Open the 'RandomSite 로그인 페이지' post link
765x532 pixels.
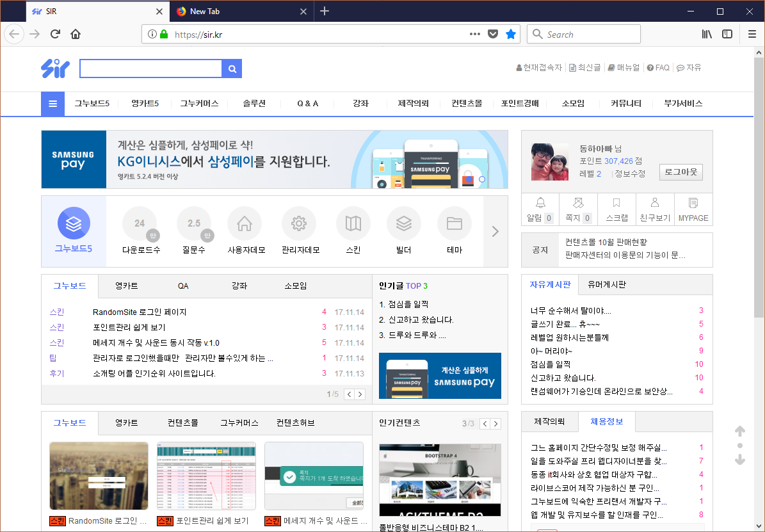(140, 312)
